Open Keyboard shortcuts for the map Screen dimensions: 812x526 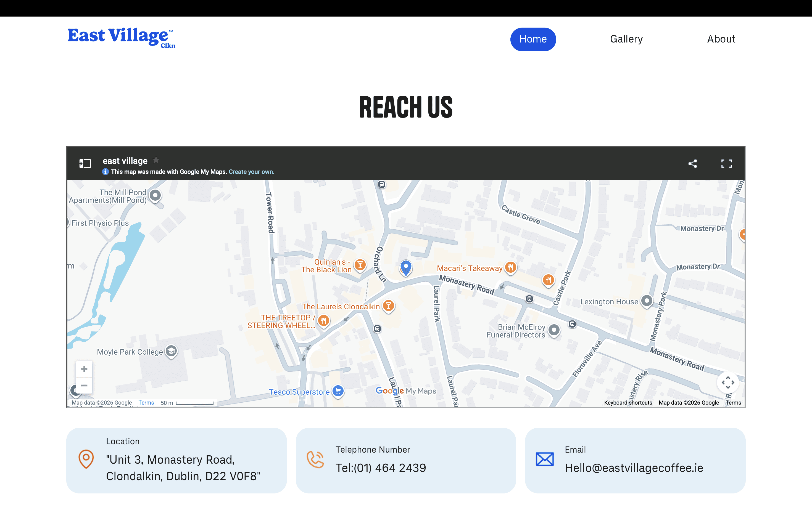(x=628, y=403)
